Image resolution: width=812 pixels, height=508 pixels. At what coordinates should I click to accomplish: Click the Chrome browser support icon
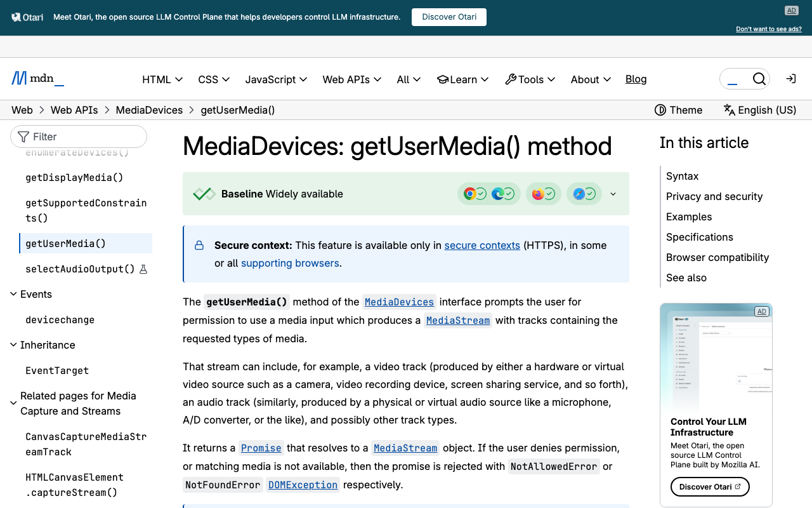pos(470,194)
